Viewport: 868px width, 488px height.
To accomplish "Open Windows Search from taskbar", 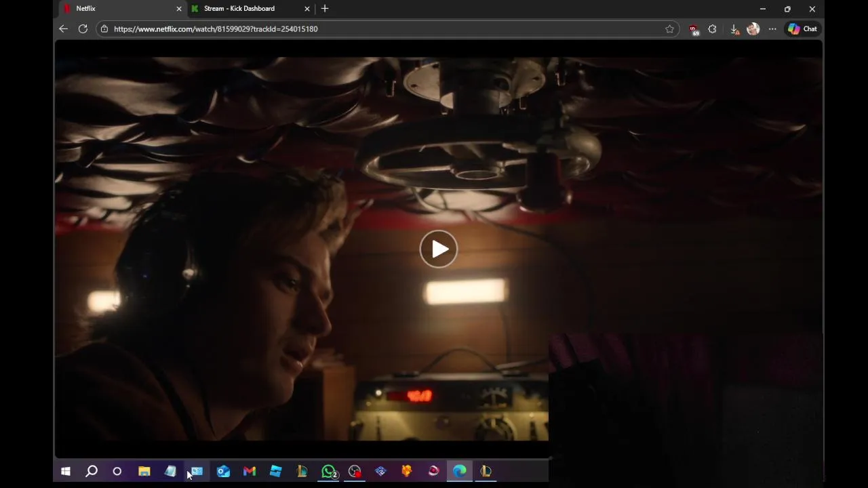I will (92, 471).
